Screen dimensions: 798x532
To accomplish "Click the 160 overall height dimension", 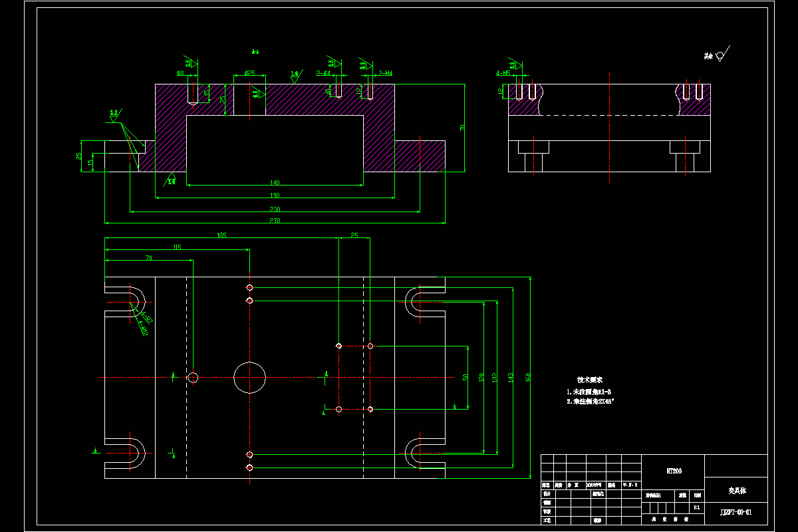I will point(528,376).
